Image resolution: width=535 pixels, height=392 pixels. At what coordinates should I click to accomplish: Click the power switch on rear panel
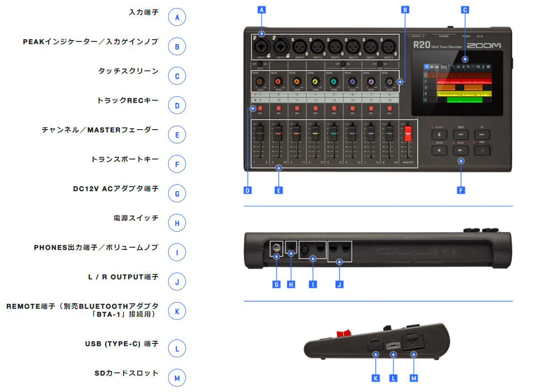(x=291, y=246)
